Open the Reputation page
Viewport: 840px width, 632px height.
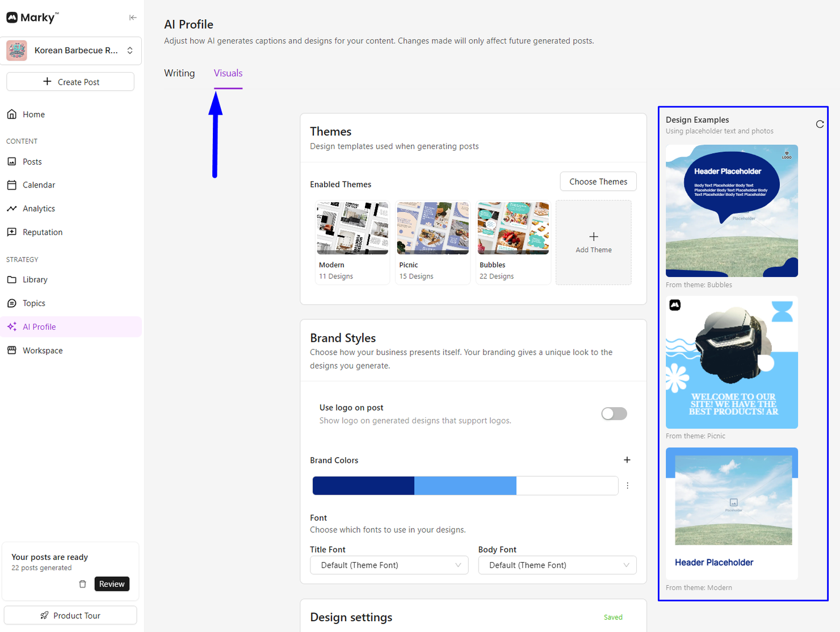click(42, 232)
